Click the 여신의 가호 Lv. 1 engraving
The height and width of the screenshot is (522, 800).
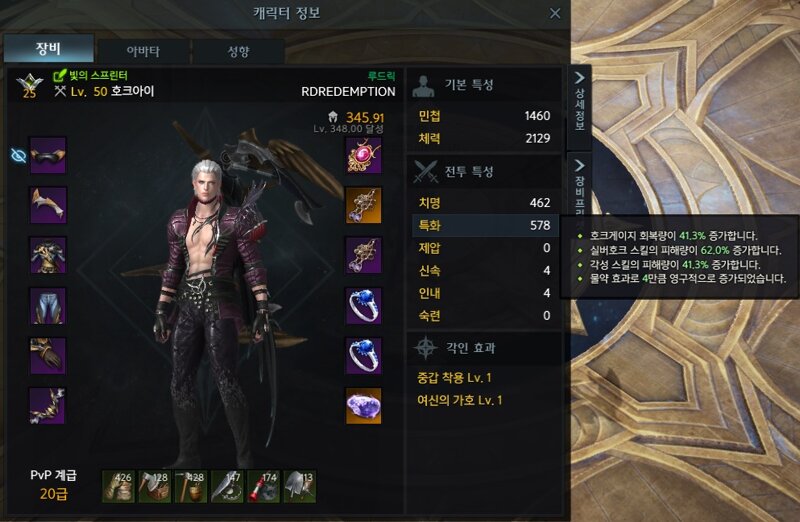[459, 400]
